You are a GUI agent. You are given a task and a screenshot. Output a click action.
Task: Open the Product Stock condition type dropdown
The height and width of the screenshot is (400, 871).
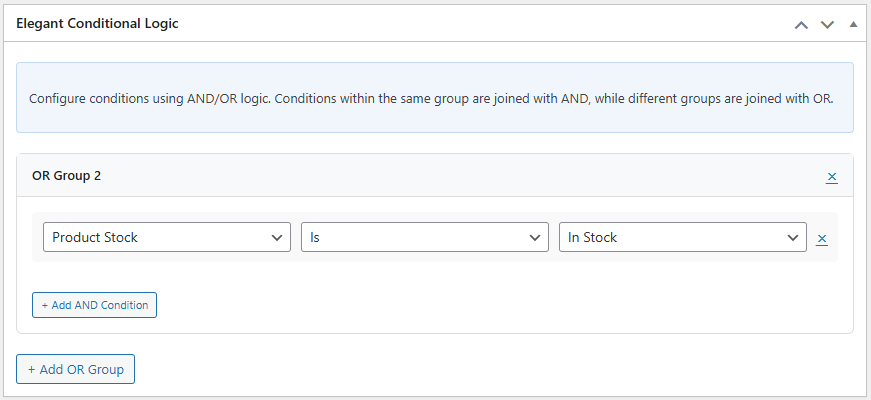click(x=166, y=237)
